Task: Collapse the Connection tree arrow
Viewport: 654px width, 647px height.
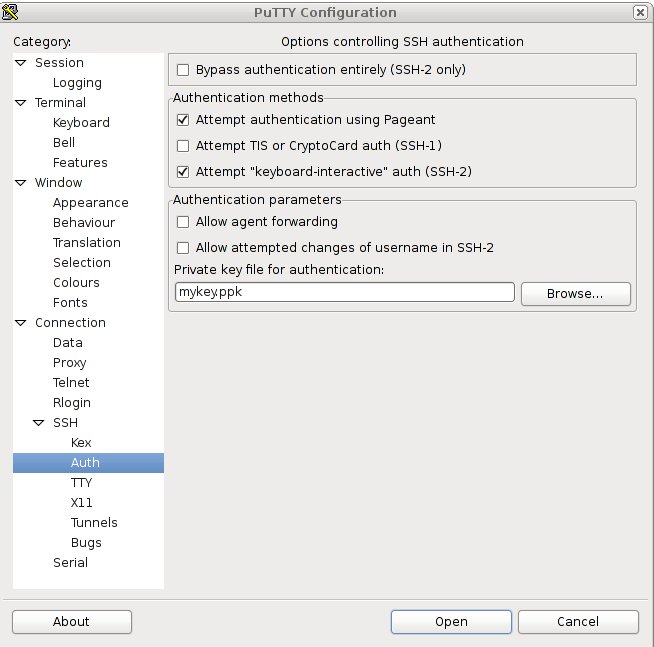Action: (x=20, y=323)
